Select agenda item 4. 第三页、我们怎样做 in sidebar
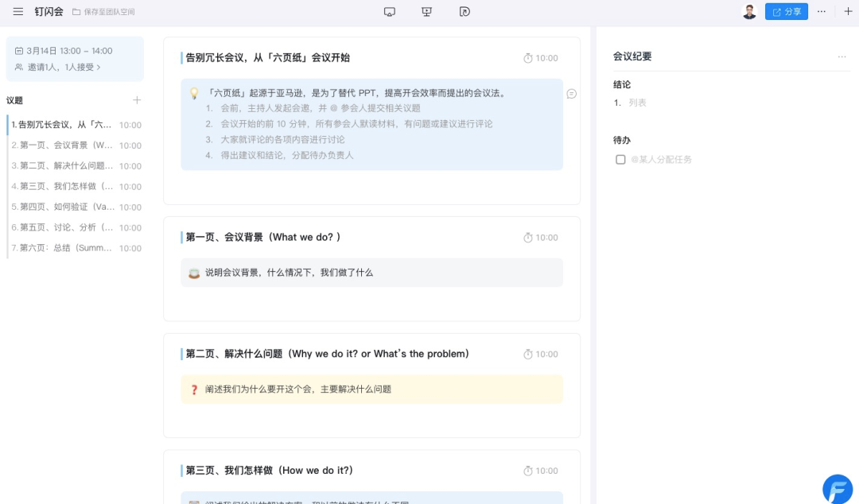This screenshot has height=504, width=859. coord(75,186)
